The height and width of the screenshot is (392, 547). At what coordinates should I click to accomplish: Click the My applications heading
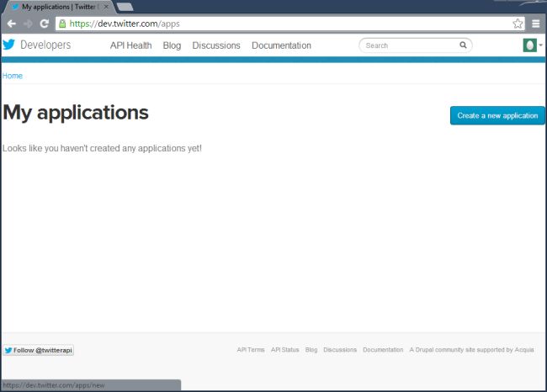[76, 113]
